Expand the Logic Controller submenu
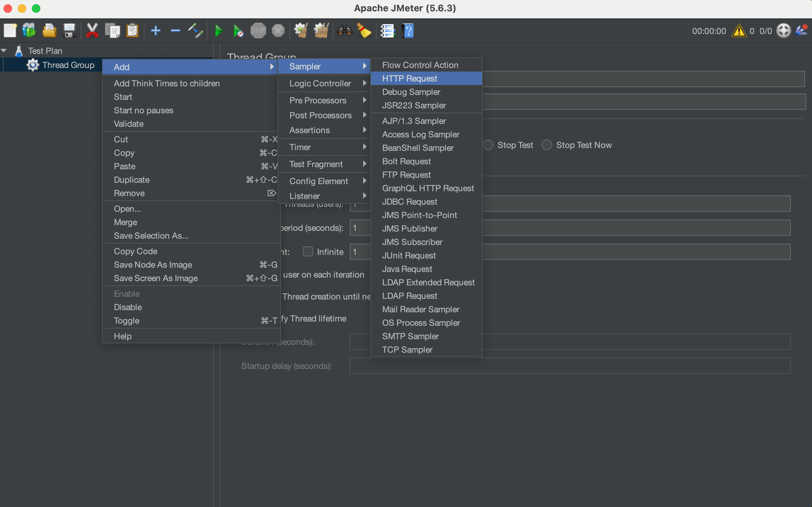The image size is (812, 507). [x=324, y=83]
